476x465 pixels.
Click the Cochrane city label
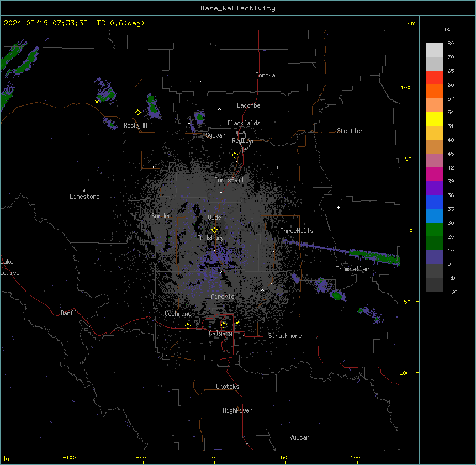[178, 314]
